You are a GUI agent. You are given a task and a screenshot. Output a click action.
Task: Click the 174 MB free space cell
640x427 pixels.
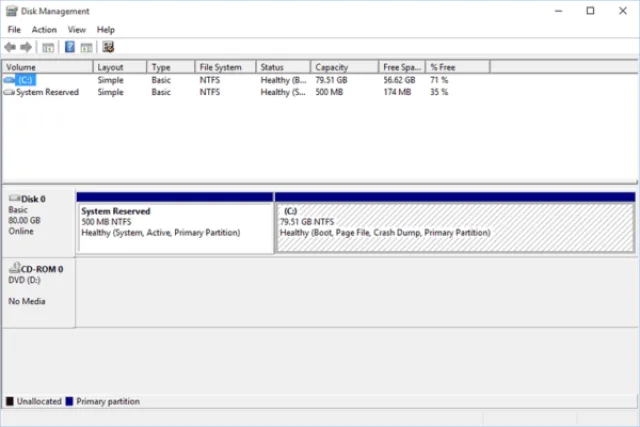[x=397, y=92]
